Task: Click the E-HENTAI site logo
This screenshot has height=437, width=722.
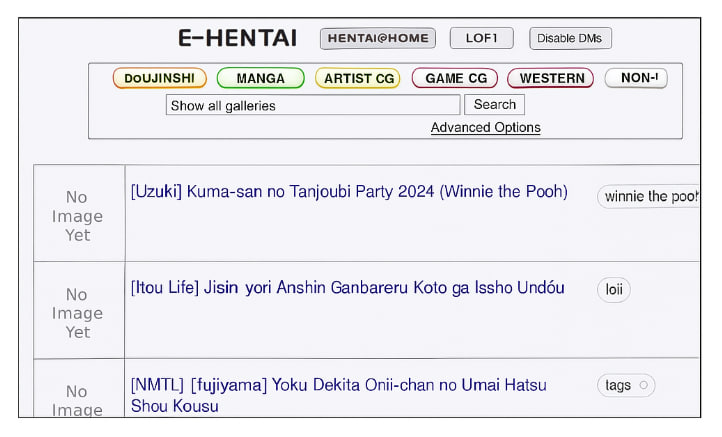Action: coord(238,38)
